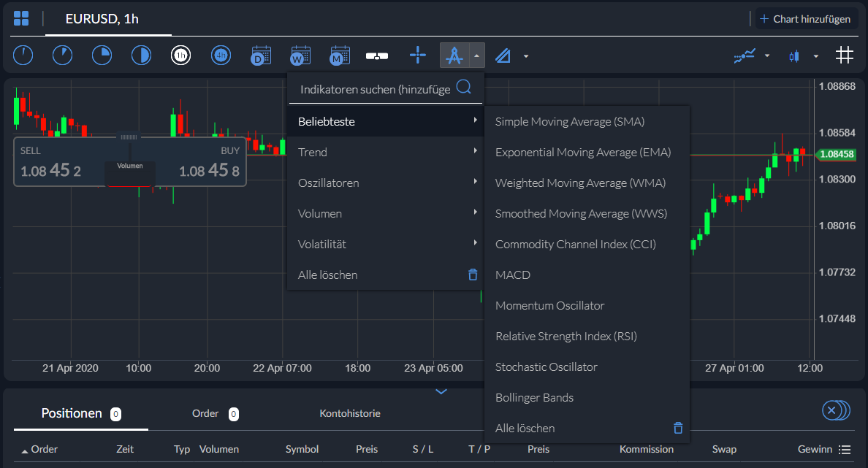868x468 pixels.
Task: Open the drawing tools dropdown arrow
Action: [526, 56]
